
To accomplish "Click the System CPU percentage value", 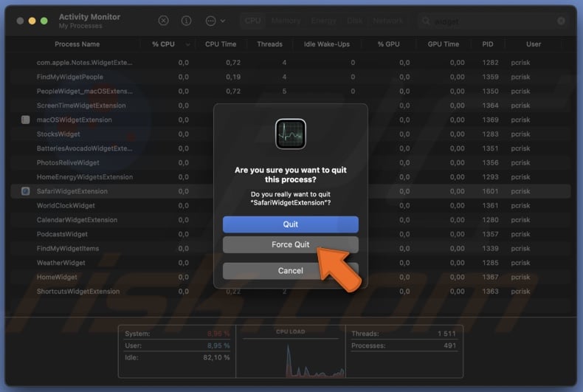I will (218, 334).
